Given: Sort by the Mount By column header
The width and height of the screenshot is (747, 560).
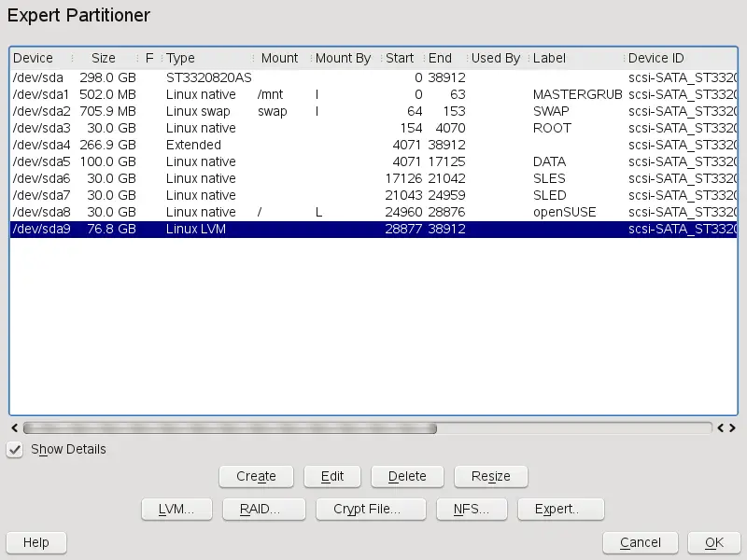Looking at the screenshot, I should click(x=343, y=58).
